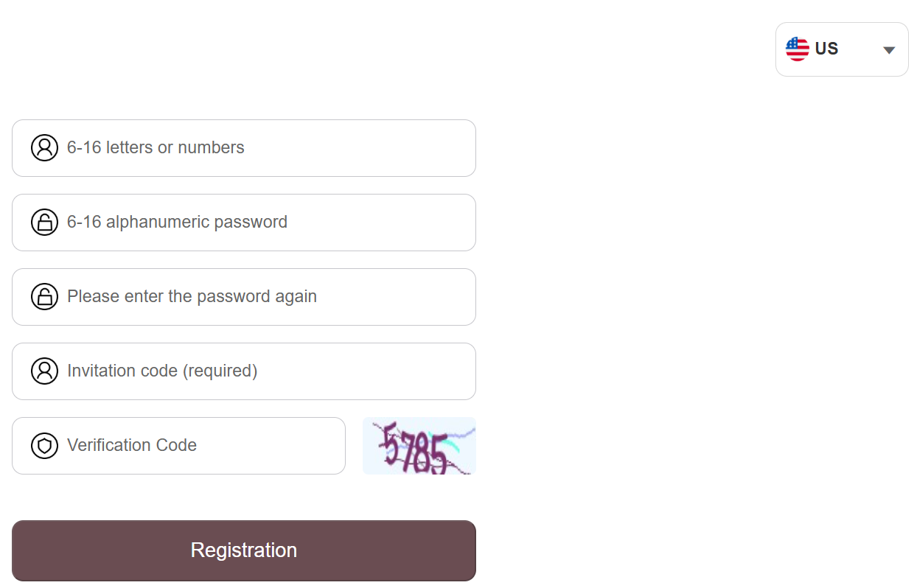Refresh the 5785 captcha image
The width and height of the screenshot is (914, 588).
(419, 446)
